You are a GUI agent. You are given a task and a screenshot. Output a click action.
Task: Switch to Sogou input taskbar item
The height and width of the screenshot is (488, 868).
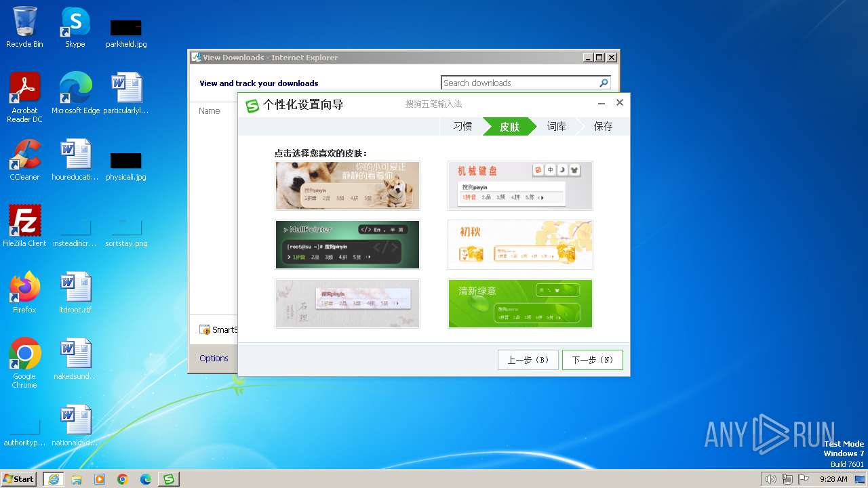pos(169,479)
